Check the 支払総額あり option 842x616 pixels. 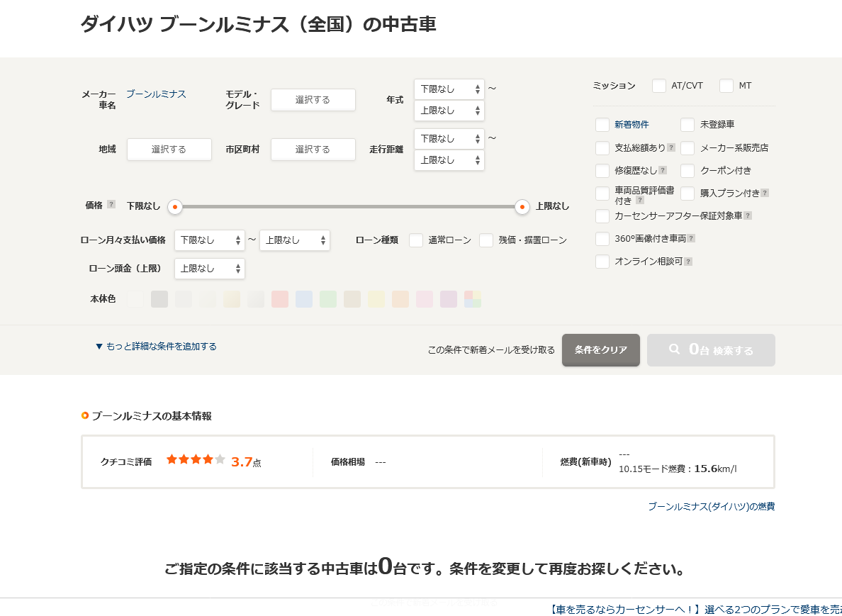[602, 147]
